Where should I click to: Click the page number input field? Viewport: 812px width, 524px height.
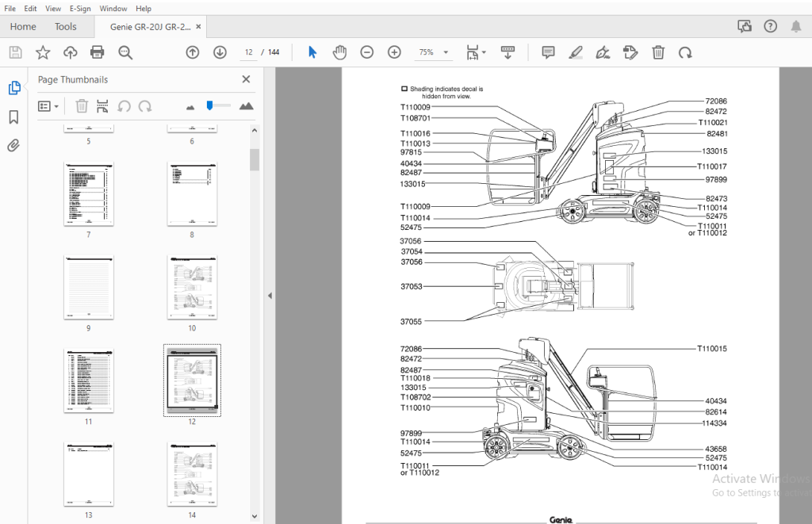click(248, 52)
